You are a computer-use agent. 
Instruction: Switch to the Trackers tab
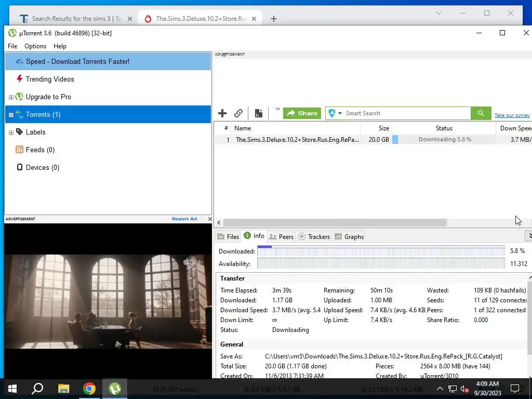tap(314, 236)
